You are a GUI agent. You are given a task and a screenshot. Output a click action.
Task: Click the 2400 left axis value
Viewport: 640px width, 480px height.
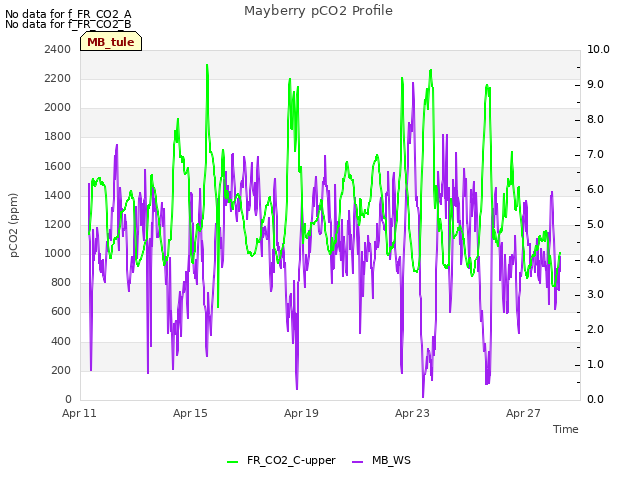[58, 49]
